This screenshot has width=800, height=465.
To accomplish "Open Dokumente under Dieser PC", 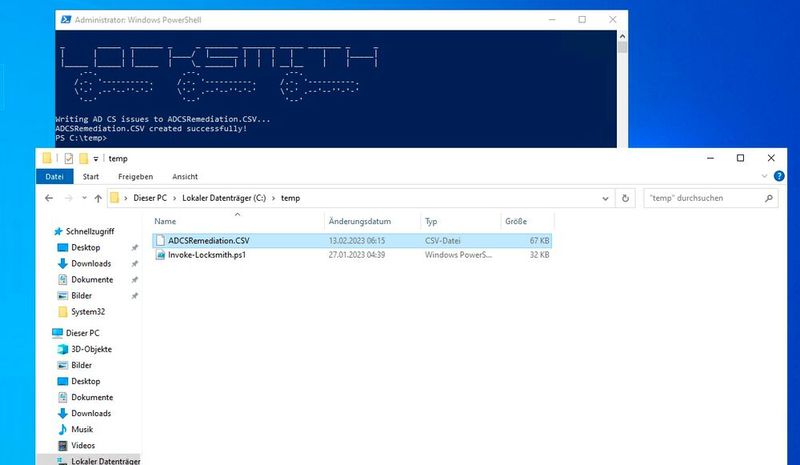I will [x=92, y=397].
